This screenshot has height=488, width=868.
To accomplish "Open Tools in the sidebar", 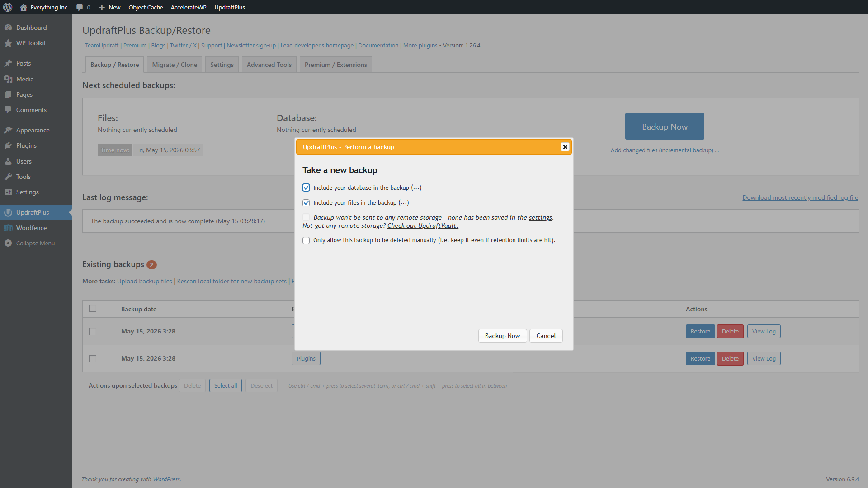I will pyautogui.click(x=36, y=177).
